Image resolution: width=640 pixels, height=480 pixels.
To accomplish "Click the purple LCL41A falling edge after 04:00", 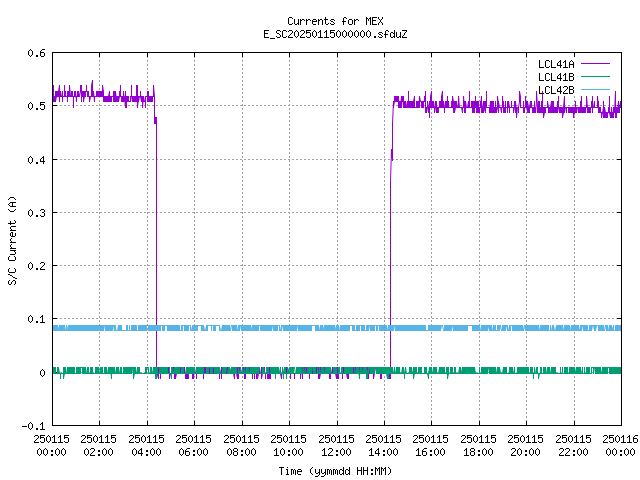I will pos(156,245).
